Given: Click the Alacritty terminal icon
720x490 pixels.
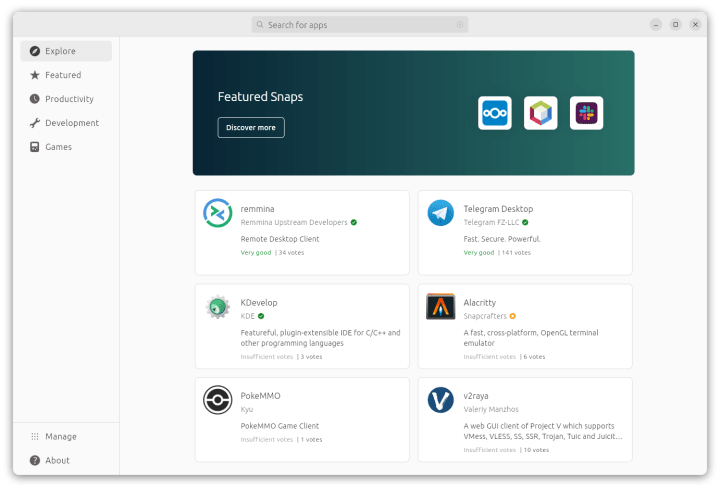Looking at the screenshot, I should pyautogui.click(x=440, y=307).
